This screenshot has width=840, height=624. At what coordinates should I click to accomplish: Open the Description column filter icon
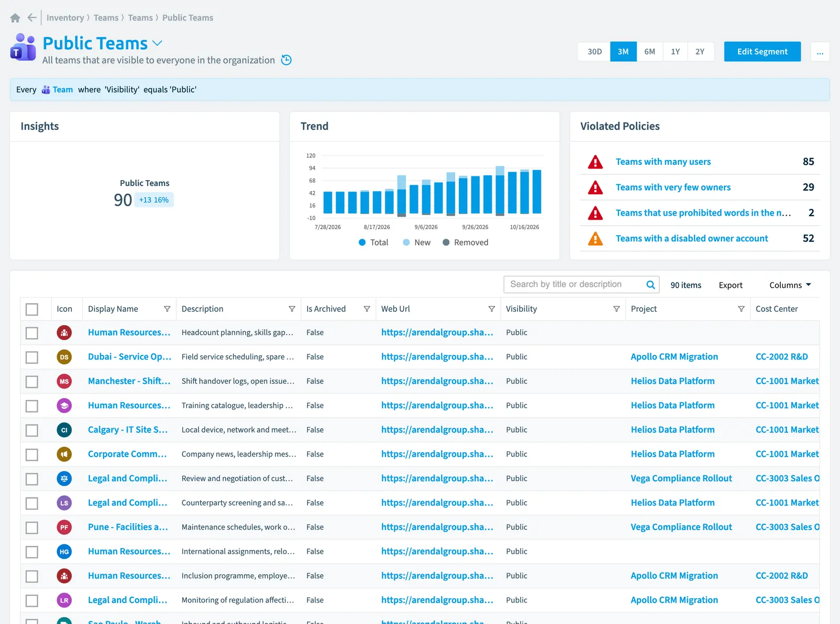[x=292, y=309]
